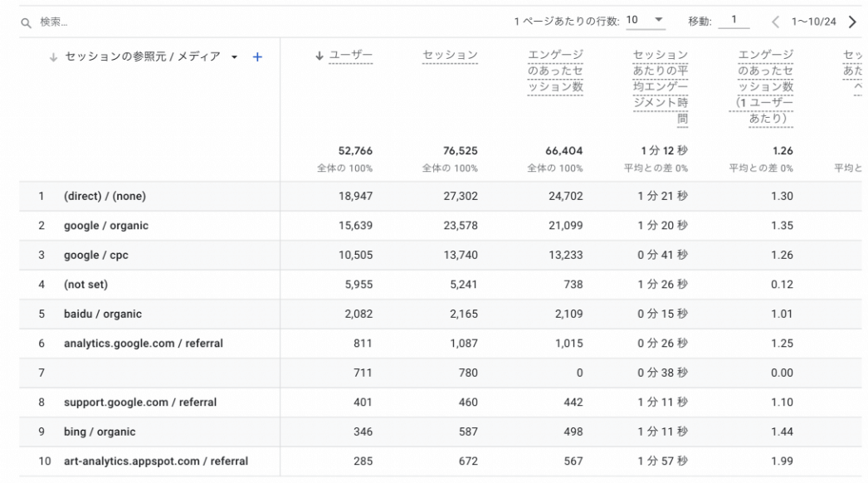Image resolution: width=868 pixels, height=483 pixels.
Task: Sort by セッションあたりの平均エンゲージメント時間 header
Action: coord(661,87)
